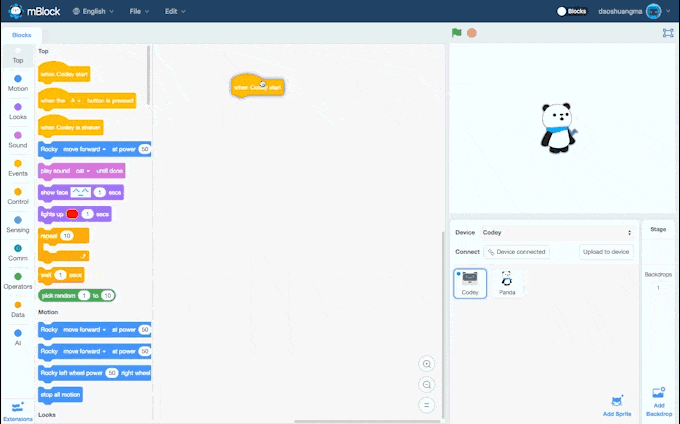Open the File menu
The width and height of the screenshot is (680, 424).
pyautogui.click(x=139, y=11)
